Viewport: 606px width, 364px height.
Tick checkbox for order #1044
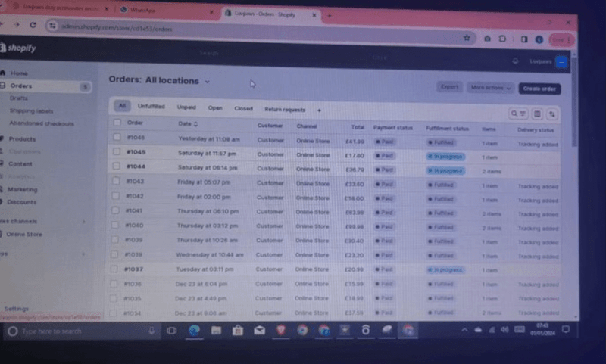tap(117, 166)
